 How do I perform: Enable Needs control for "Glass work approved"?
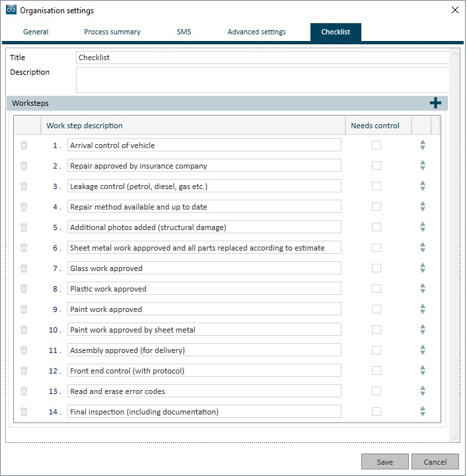tap(377, 268)
